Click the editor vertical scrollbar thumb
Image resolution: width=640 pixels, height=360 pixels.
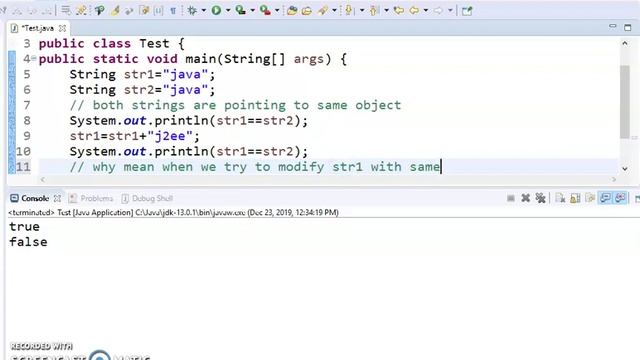coord(624,101)
